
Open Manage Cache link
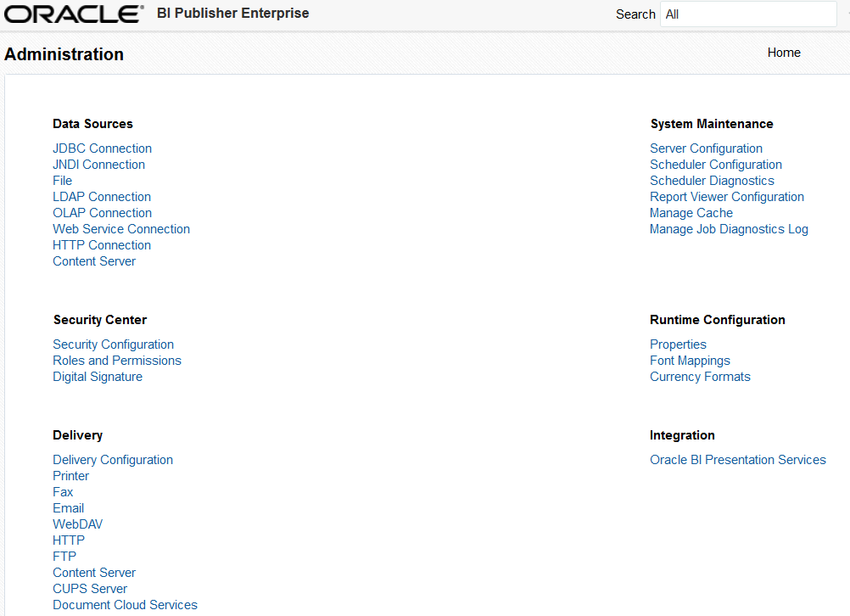coord(691,213)
